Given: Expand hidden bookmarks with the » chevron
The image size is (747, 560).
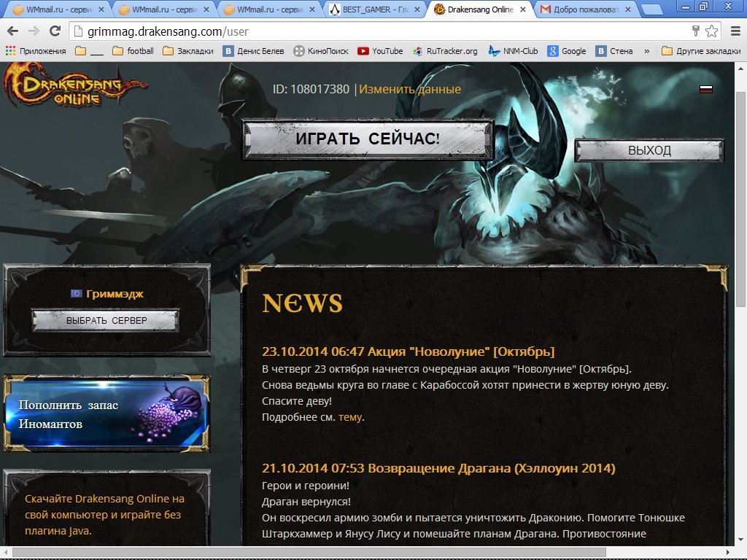Looking at the screenshot, I should point(646,51).
